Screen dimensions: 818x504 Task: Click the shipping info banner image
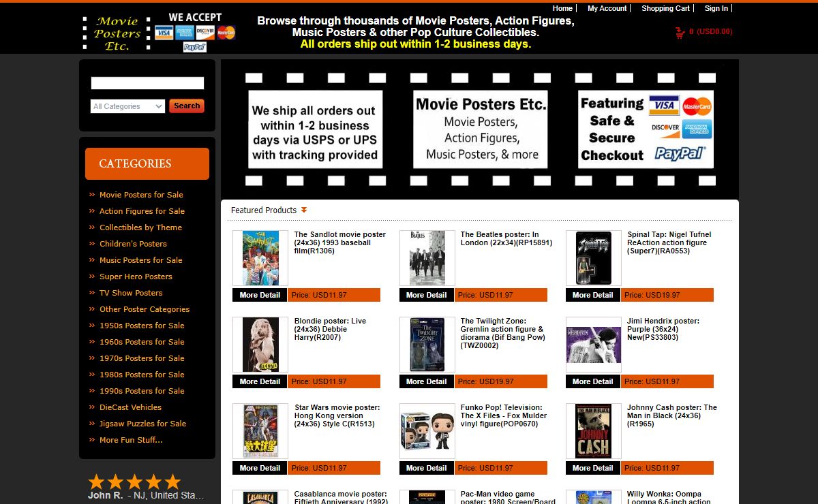(315, 129)
